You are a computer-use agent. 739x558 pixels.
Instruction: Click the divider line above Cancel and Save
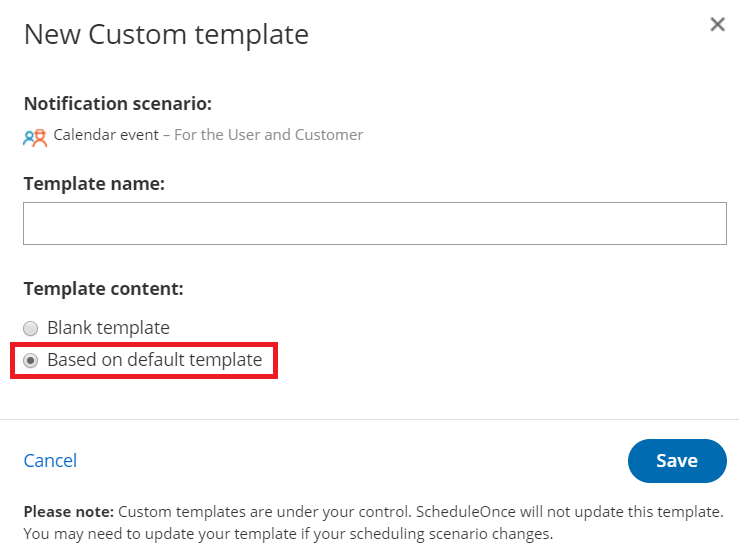[369, 419]
